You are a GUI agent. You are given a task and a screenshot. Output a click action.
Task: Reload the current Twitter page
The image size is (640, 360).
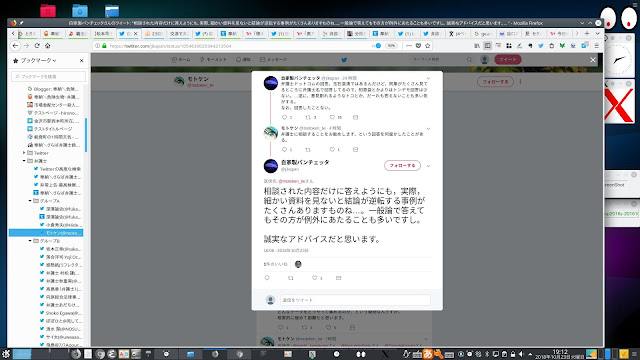[x=37, y=46]
